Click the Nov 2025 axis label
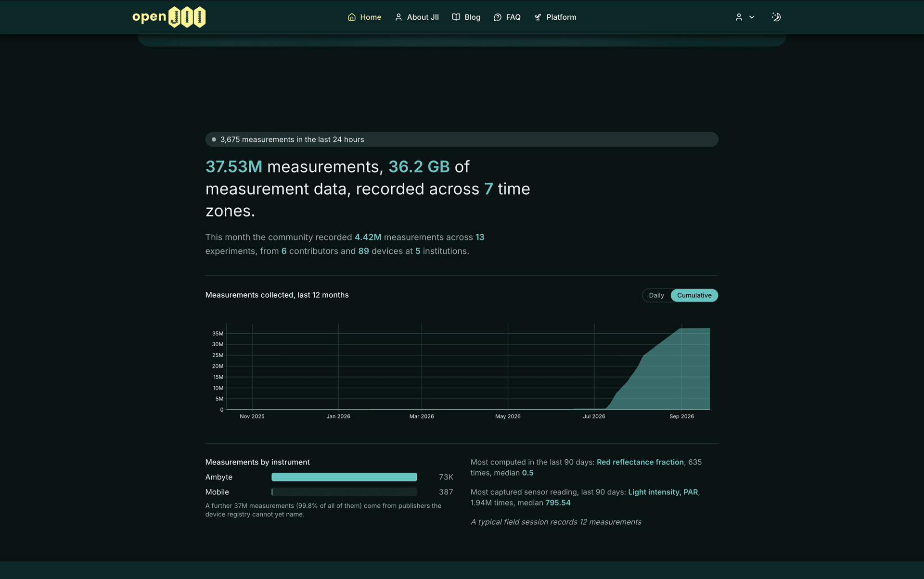Image resolution: width=924 pixels, height=579 pixels. [x=252, y=416]
